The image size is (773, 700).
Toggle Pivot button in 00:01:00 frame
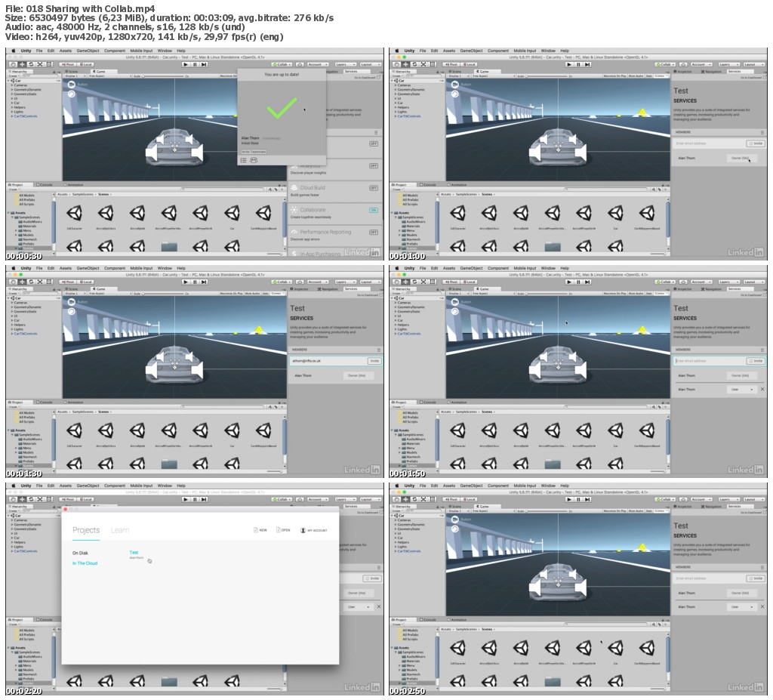[451, 64]
